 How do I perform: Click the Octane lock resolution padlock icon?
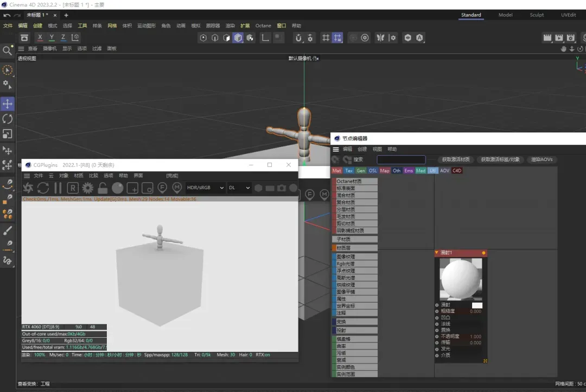(x=103, y=188)
